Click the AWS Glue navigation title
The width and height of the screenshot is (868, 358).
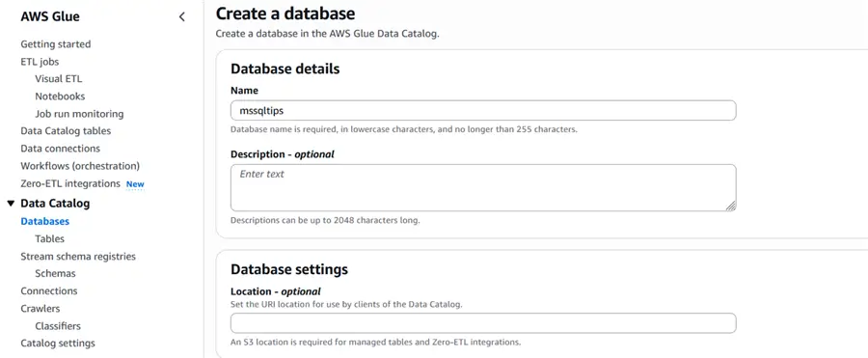[50, 16]
